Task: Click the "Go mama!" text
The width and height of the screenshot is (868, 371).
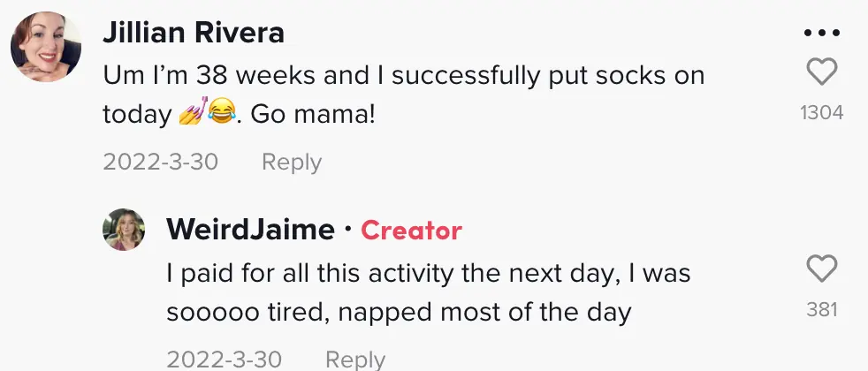Action: (x=308, y=115)
